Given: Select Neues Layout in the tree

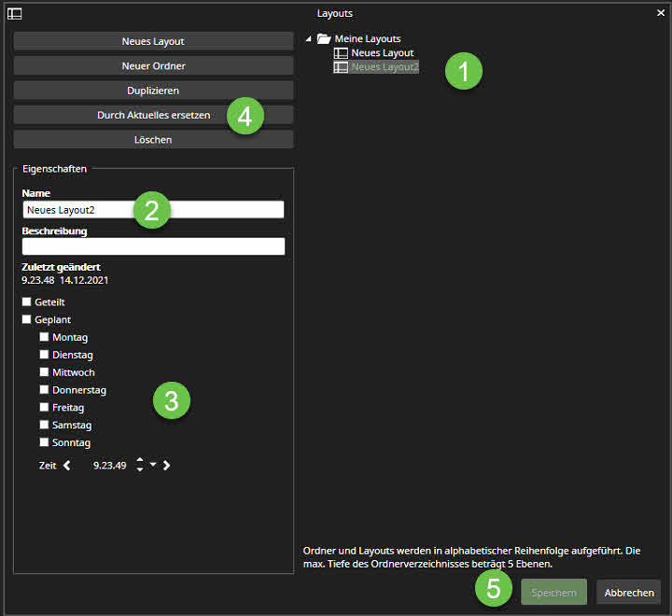Looking at the screenshot, I should coord(382,53).
